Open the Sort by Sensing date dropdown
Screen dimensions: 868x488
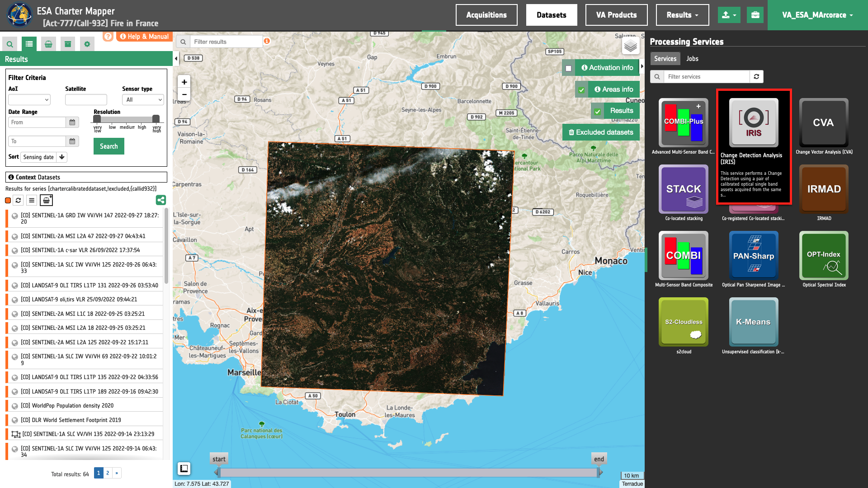pyautogui.click(x=39, y=157)
